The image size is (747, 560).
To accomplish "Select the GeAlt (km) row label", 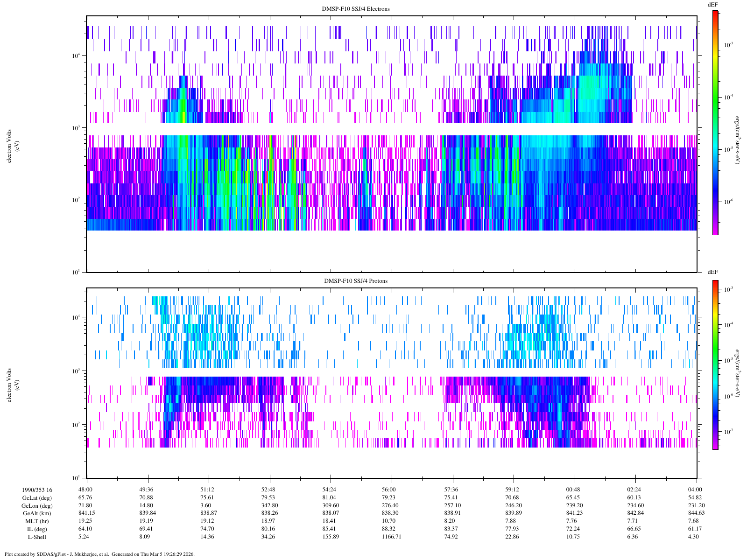I will (37, 513).
